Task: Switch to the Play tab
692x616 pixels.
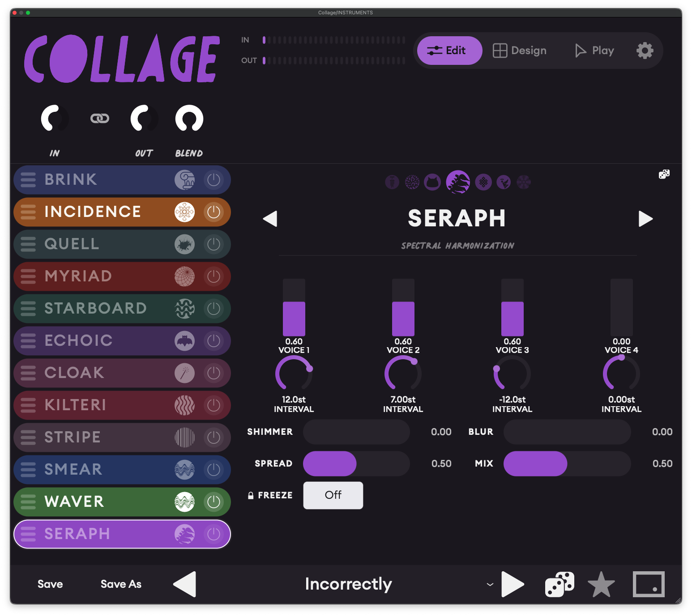Action: tap(594, 51)
